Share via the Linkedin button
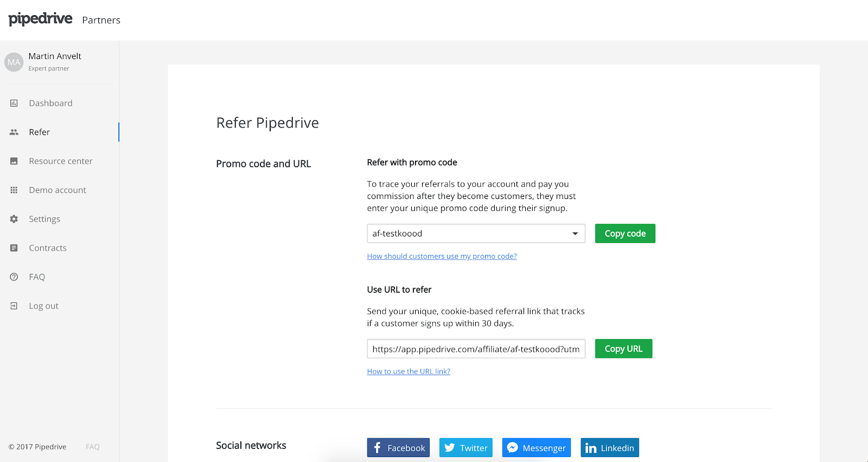Viewport: 868px width, 462px height. (610, 448)
